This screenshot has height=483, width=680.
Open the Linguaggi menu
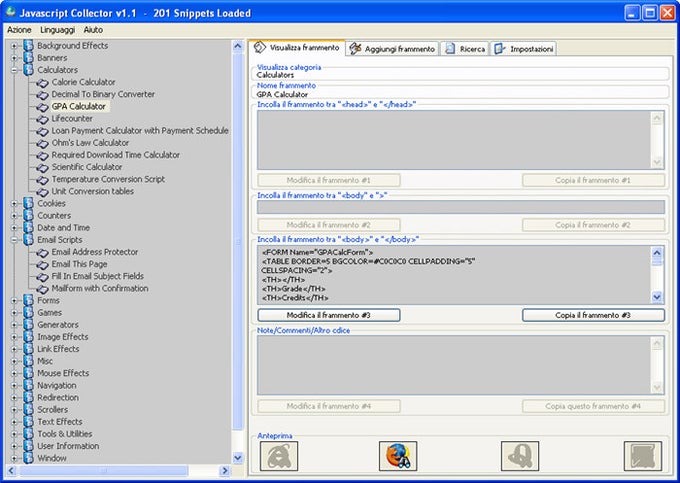pos(58,30)
